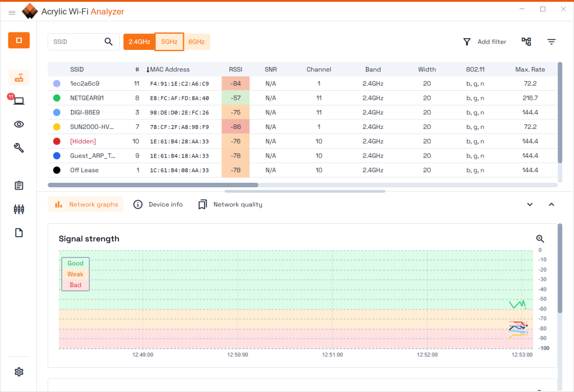Image resolution: width=574 pixels, height=392 pixels.
Task: Click the Bad legend entry
Action: (76, 285)
